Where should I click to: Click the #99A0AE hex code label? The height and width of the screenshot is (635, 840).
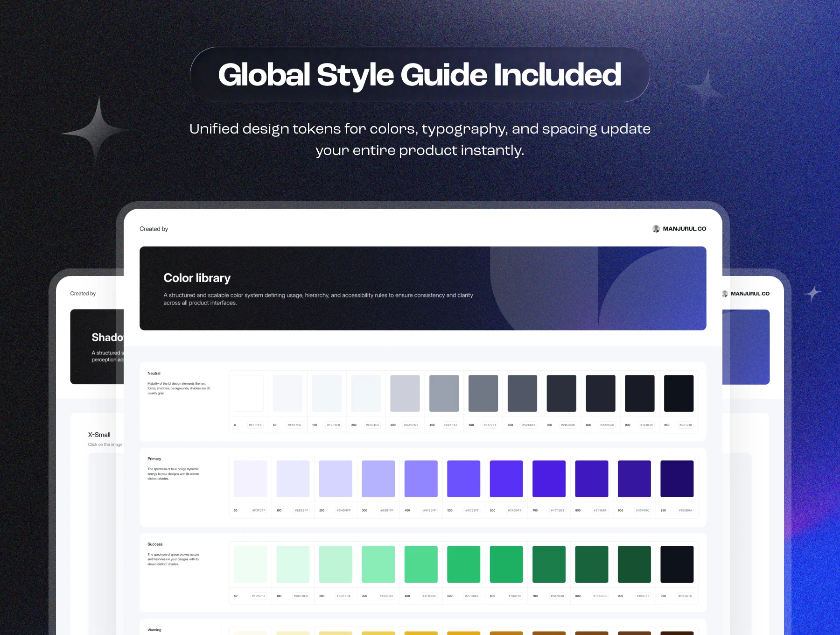click(450, 425)
